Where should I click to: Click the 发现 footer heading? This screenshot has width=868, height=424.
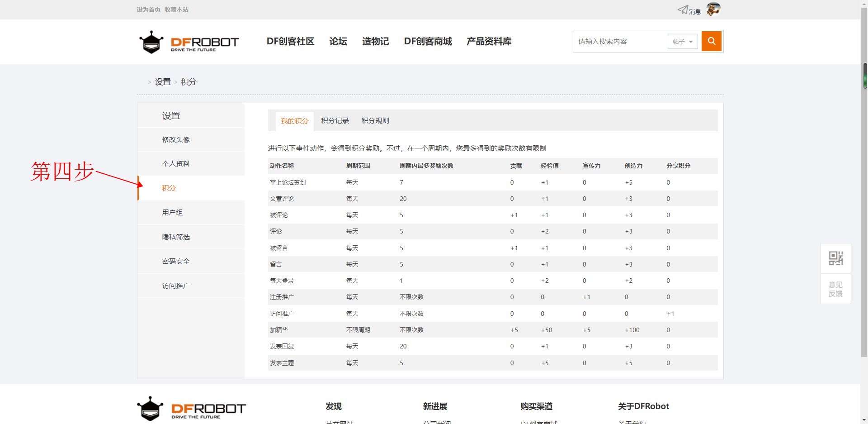(334, 406)
